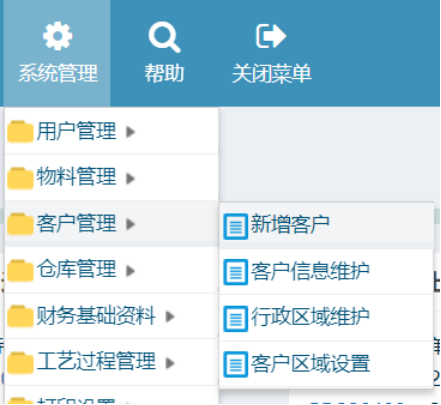This screenshot has width=441, height=405.
Task: Select 客户信息维护 from the submenu
Action: 326,272
